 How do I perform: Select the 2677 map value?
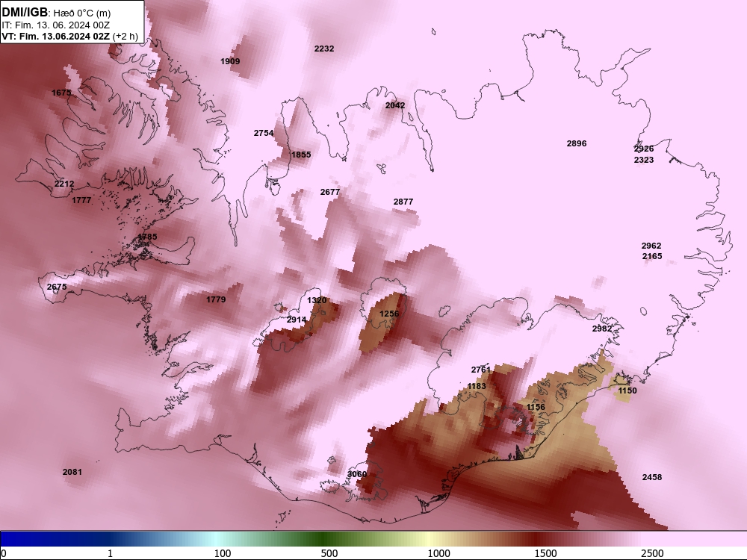point(330,192)
